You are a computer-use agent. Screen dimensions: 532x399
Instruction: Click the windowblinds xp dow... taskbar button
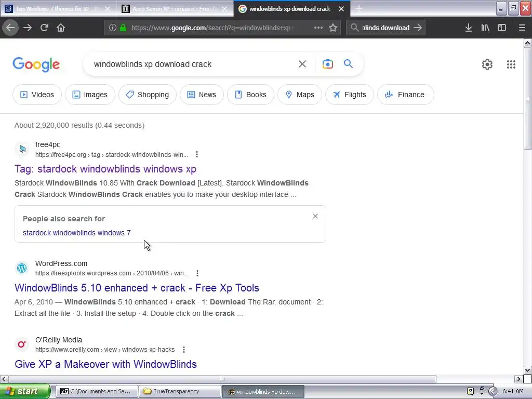263,392
